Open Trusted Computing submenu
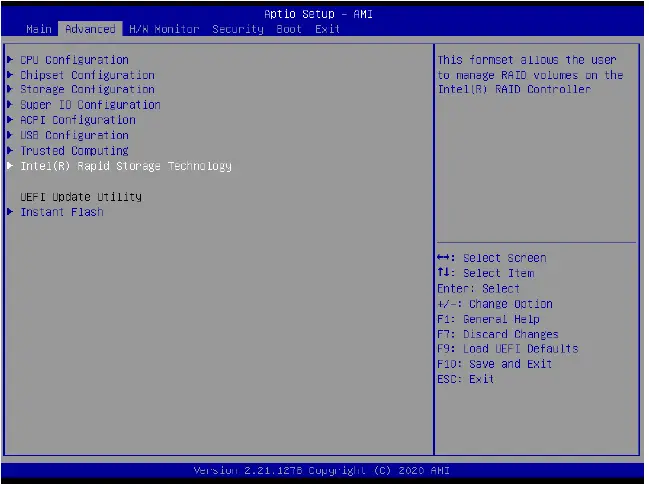The height and width of the screenshot is (489, 649). pyautogui.click(x=75, y=151)
